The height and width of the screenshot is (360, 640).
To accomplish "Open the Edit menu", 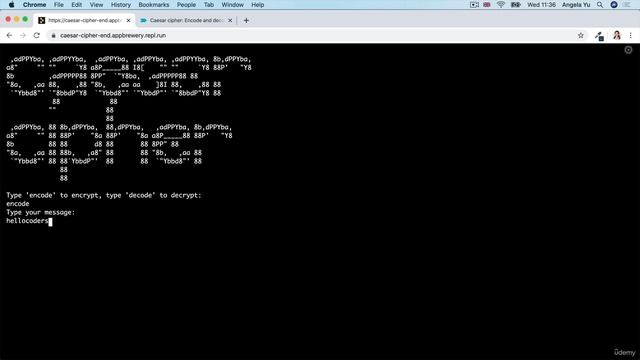I will [x=76, y=5].
